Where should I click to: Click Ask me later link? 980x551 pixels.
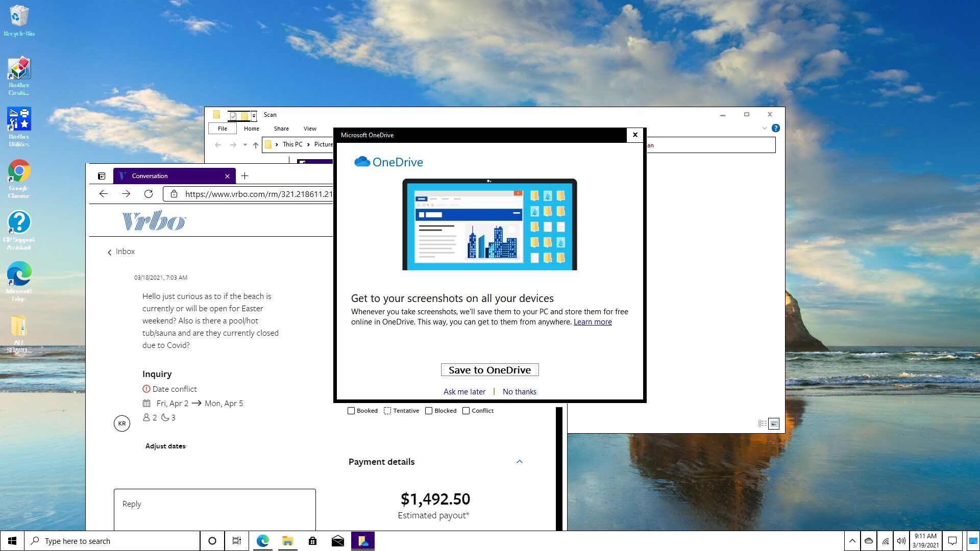pyautogui.click(x=464, y=392)
